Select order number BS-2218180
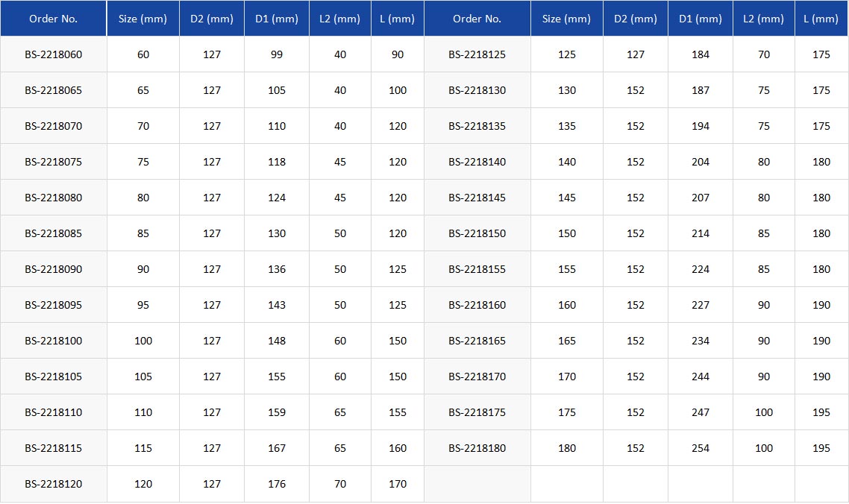This screenshot has height=504, width=849. point(477,448)
